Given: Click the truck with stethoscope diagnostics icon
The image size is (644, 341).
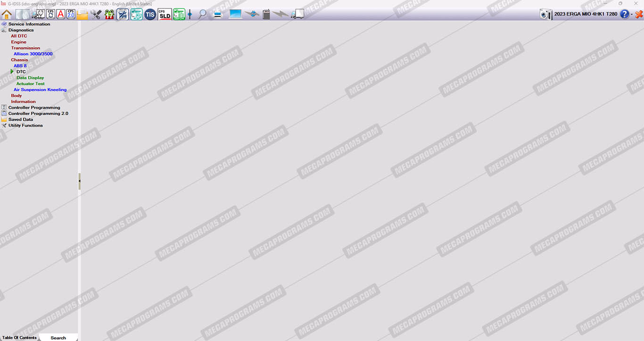Looking at the screenshot, I should 38,14.
